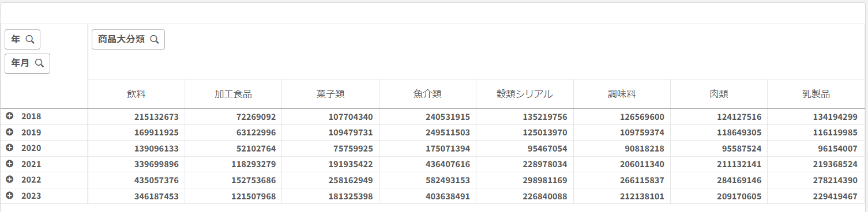Screen dimensions: 868x212
Task: Click cell value 118293279
Action: (253, 164)
